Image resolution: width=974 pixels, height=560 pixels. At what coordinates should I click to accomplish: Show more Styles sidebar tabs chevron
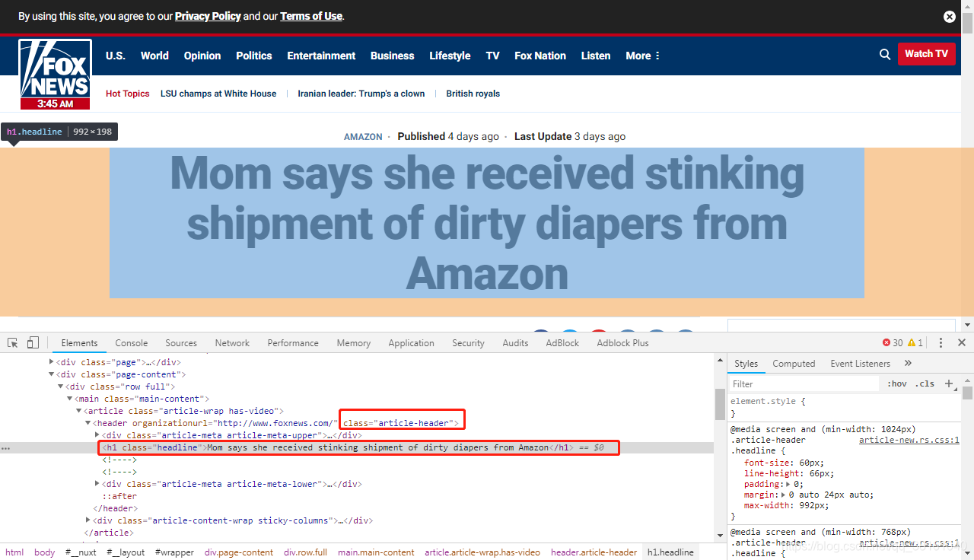pos(908,363)
